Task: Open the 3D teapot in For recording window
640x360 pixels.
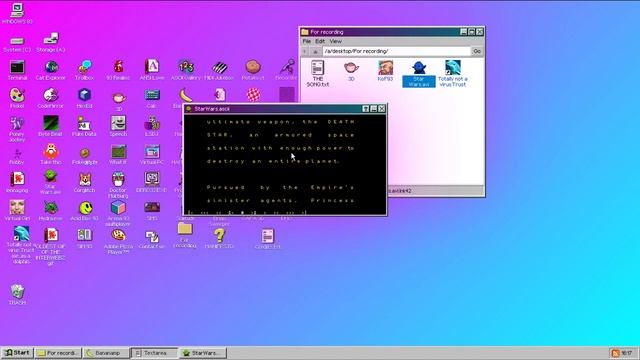Action: (x=351, y=71)
